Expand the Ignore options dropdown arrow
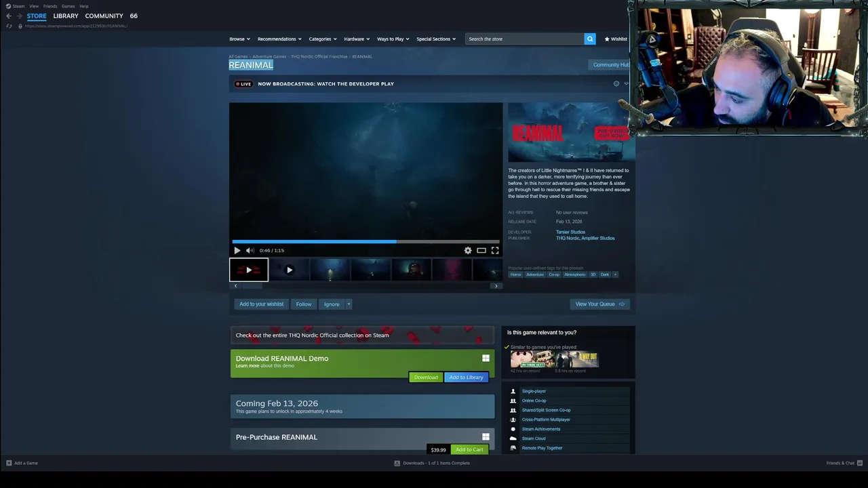This screenshot has height=488, width=868. pos(349,304)
